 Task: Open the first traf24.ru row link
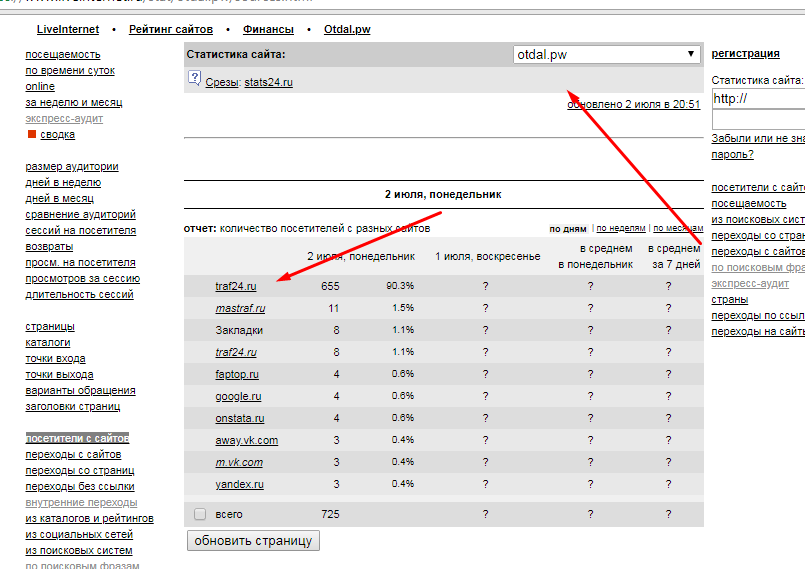click(236, 286)
